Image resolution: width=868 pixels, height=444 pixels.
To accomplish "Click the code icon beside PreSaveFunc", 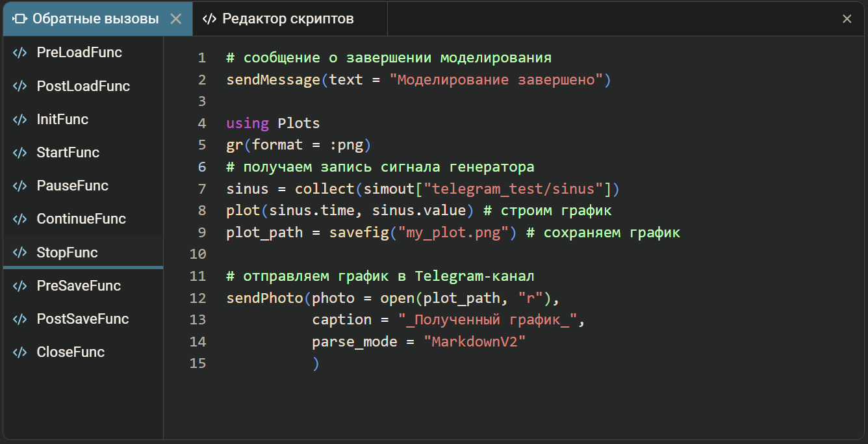I will pyautogui.click(x=19, y=286).
